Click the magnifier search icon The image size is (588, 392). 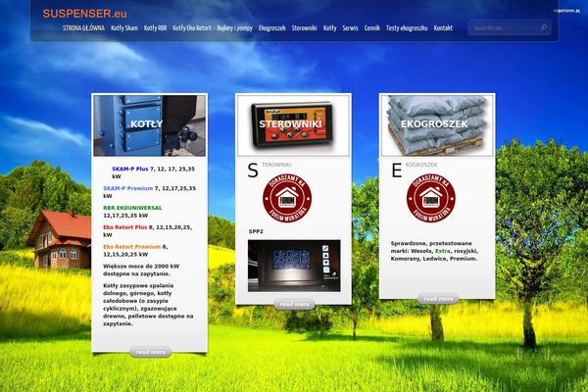(x=544, y=27)
